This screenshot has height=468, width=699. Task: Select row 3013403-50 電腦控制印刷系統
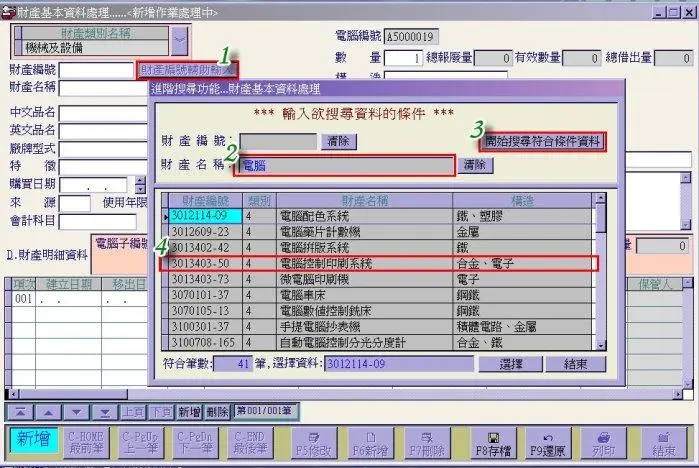pyautogui.click(x=380, y=263)
